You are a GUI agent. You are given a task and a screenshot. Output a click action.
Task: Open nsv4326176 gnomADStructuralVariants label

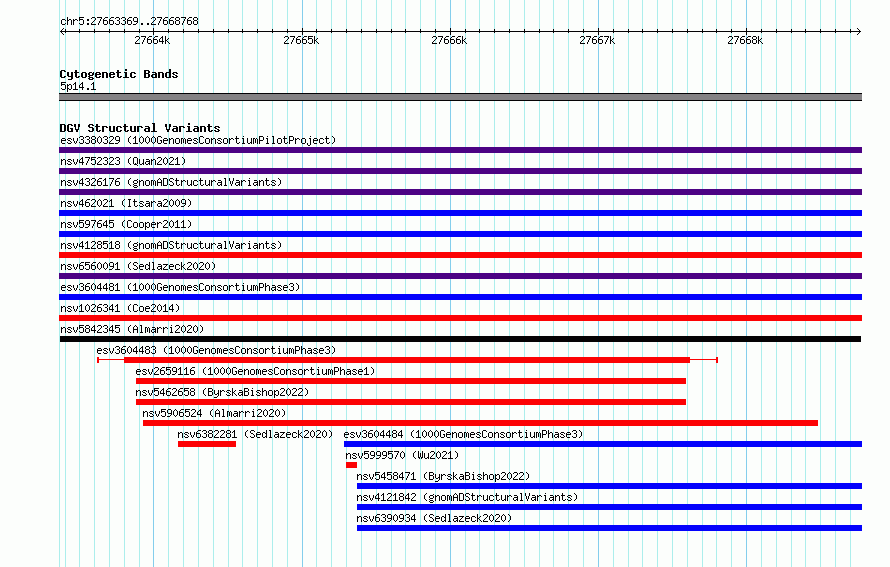coord(171,182)
